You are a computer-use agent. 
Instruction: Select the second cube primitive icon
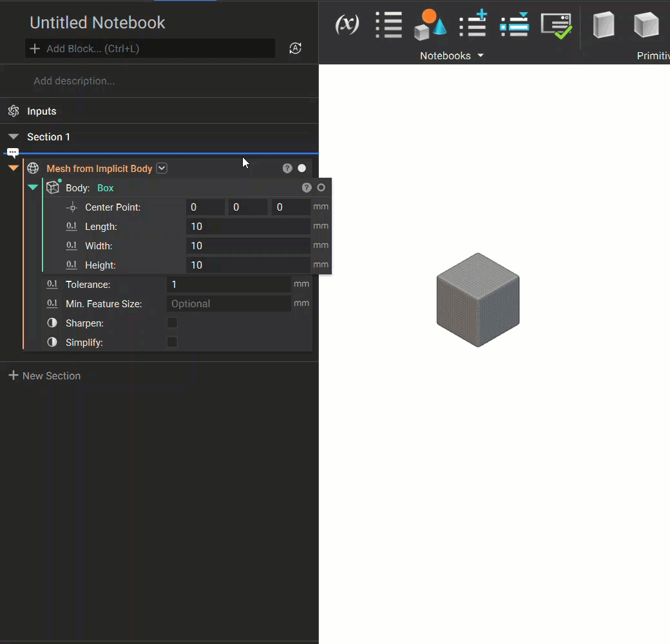[646, 24]
